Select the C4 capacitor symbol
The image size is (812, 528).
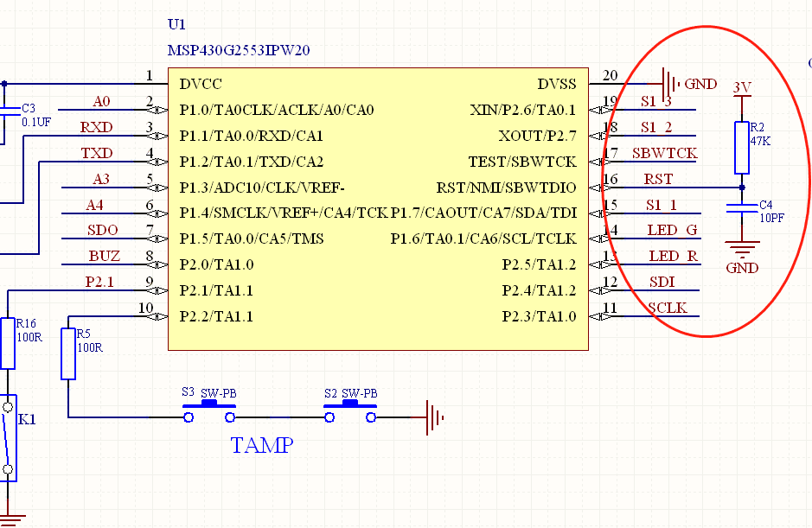click(742, 207)
